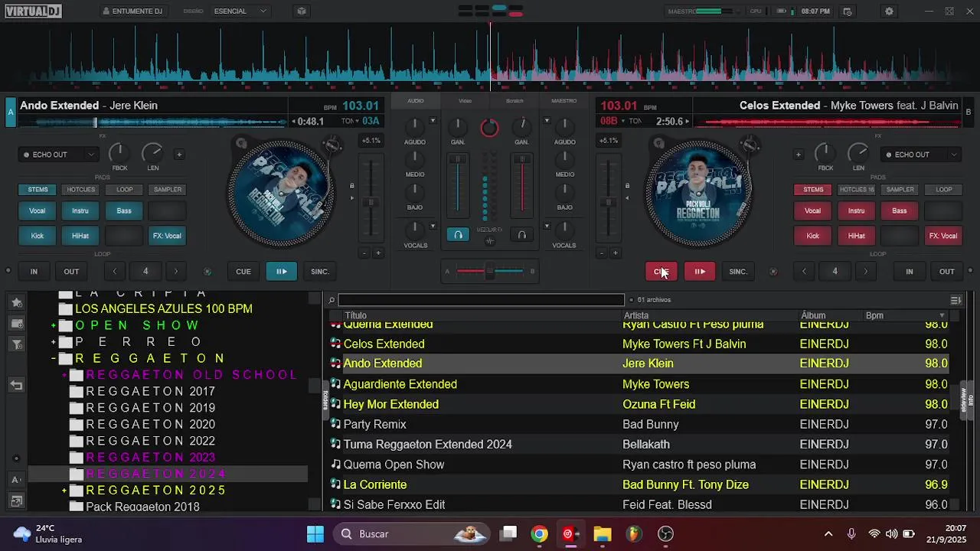This screenshot has width=980, height=551.
Task: Click the back arrow icon in browser sidebar
Action: 17,385
